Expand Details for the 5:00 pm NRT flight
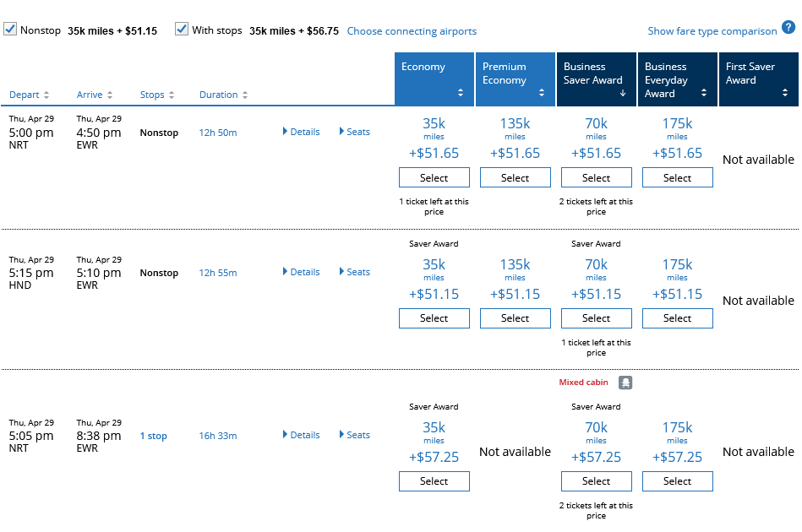This screenshot has width=802, height=532. 301,132
